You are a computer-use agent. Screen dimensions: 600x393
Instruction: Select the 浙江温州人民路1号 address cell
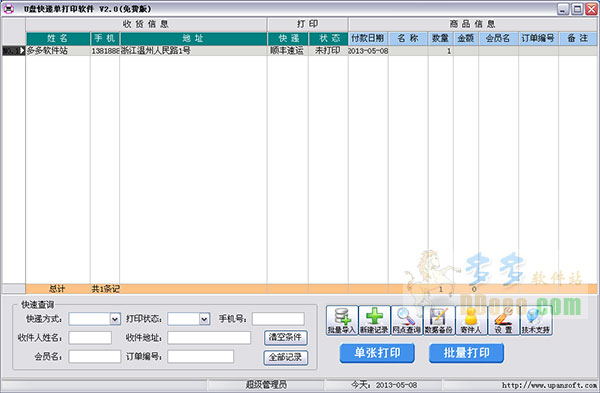pyautogui.click(x=193, y=51)
